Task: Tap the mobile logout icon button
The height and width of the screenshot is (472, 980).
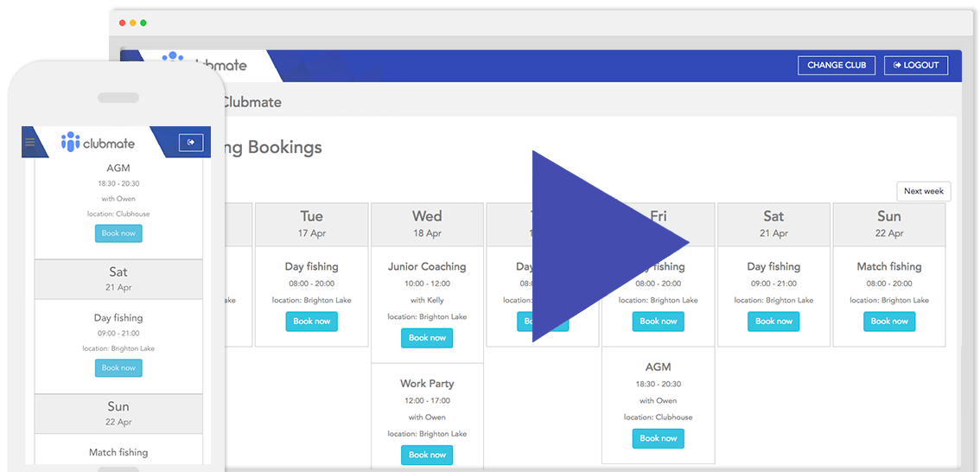Action: pyautogui.click(x=191, y=143)
